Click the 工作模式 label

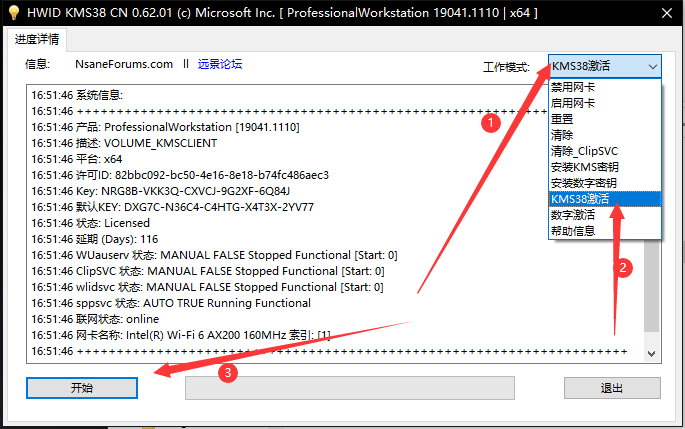click(506, 67)
